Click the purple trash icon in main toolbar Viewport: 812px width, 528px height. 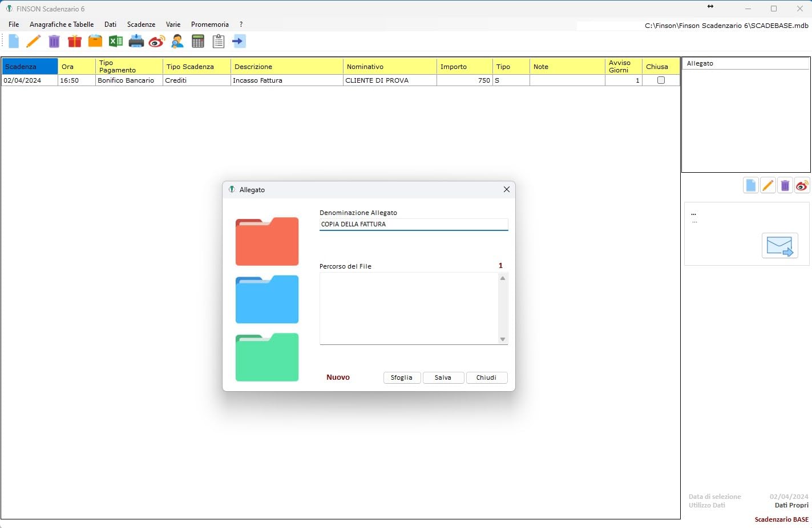54,41
